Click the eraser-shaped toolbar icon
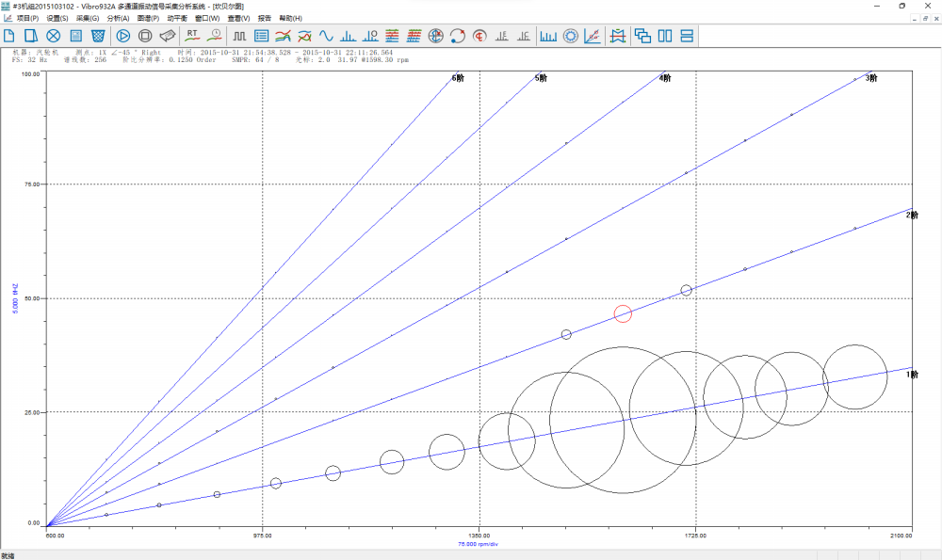 click(167, 36)
